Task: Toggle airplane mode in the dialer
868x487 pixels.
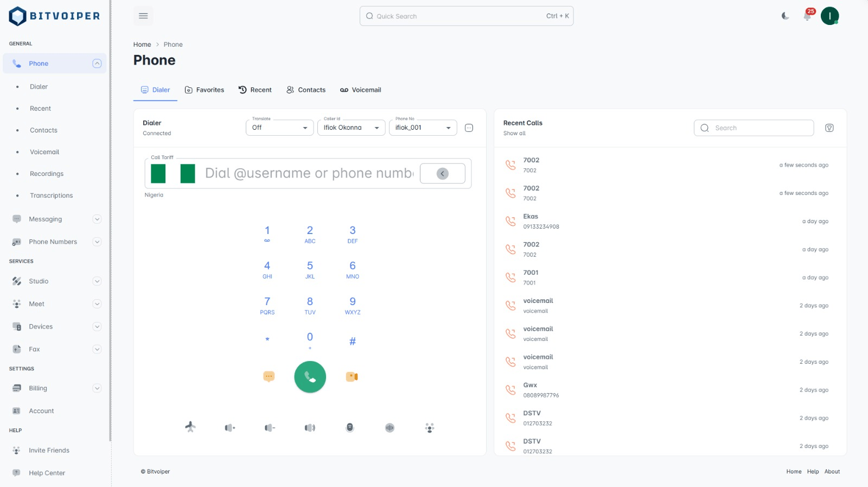Action: click(190, 427)
